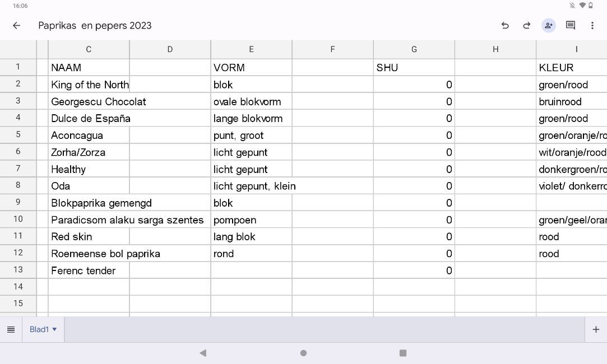The width and height of the screenshot is (607, 364).
Task: Redo the last action
Action: (x=527, y=25)
